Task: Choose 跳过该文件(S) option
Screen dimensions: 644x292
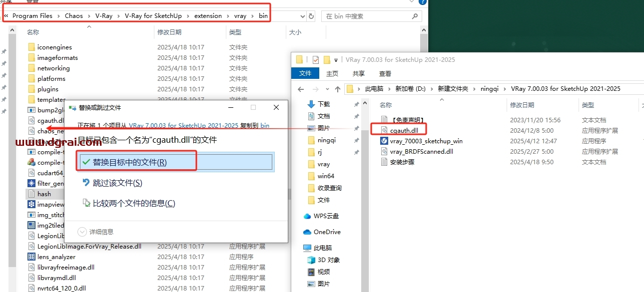Action: pos(117,183)
